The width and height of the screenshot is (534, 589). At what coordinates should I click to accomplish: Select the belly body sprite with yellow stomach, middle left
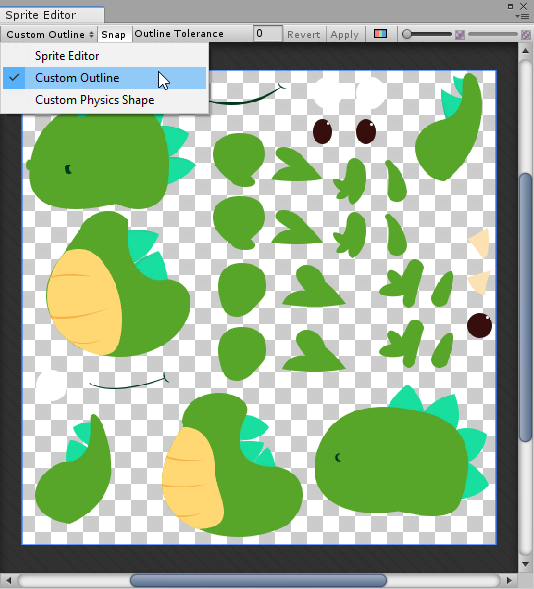click(118, 284)
